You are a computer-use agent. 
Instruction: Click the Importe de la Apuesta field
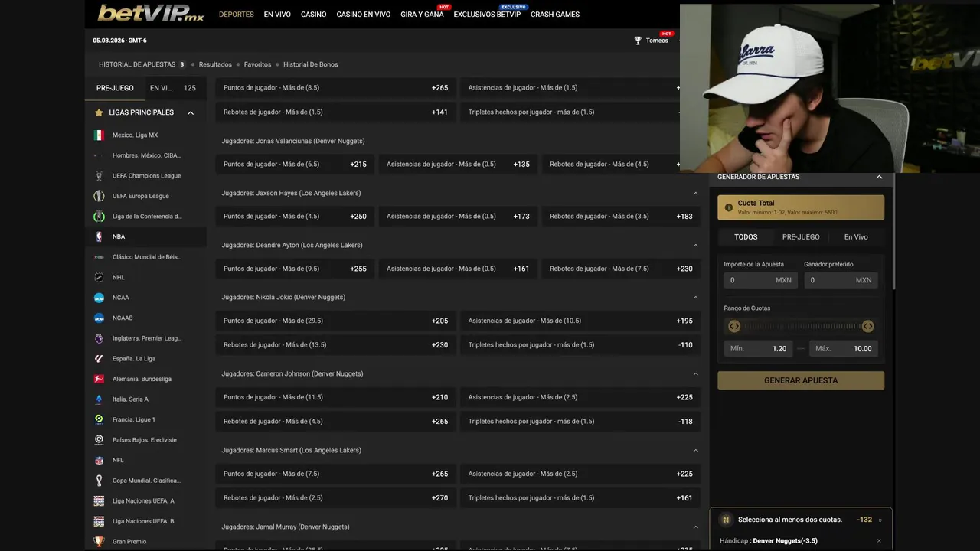pos(761,280)
